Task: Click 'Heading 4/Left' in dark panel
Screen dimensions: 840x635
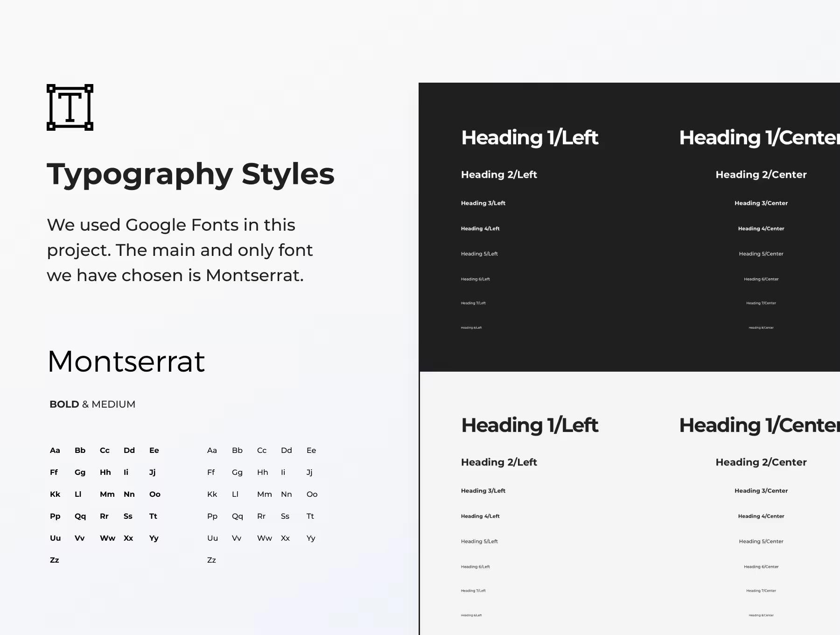Action: point(480,229)
